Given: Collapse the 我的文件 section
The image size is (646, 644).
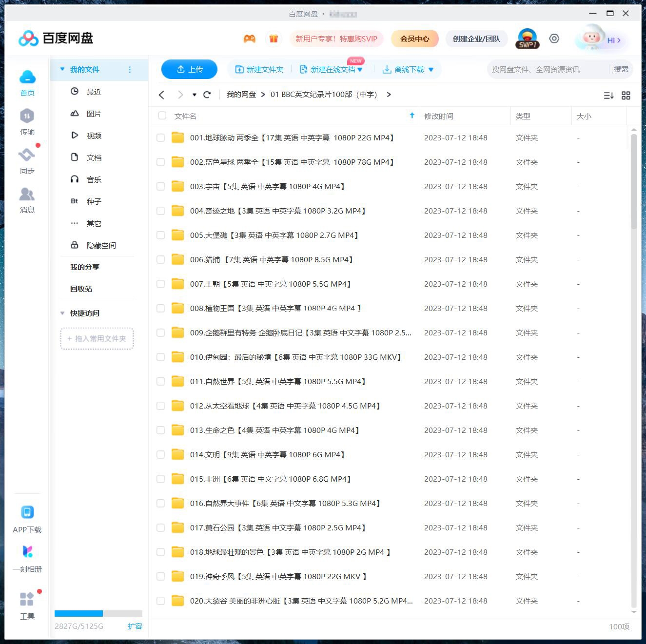Looking at the screenshot, I should 62,69.
